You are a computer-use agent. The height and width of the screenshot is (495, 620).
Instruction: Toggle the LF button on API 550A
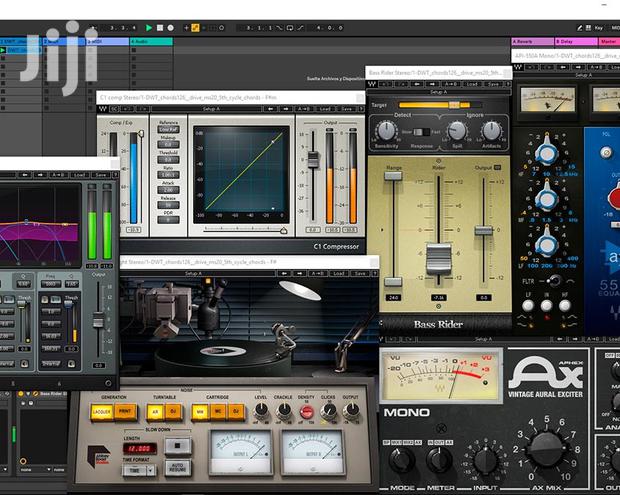tap(528, 306)
